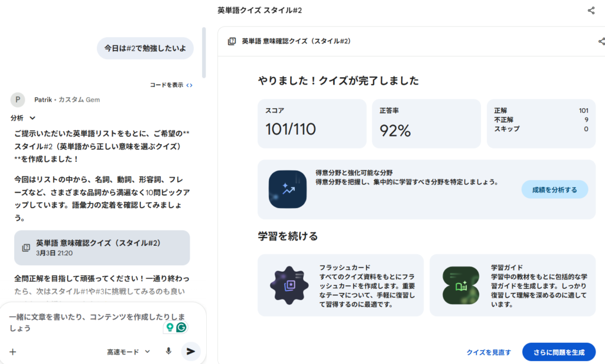Click the share icon beside the page title
Screen dimensions: 605x364
pos(591,11)
